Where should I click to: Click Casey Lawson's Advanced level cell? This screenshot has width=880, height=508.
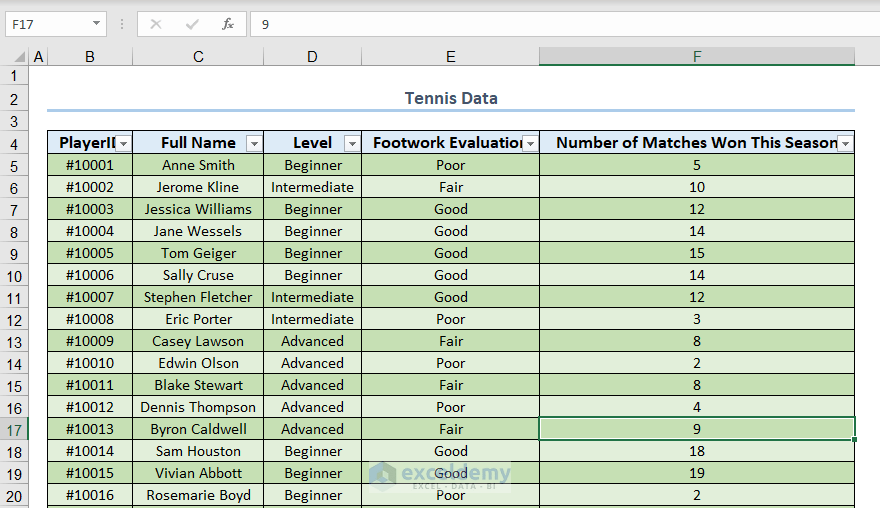[313, 341]
